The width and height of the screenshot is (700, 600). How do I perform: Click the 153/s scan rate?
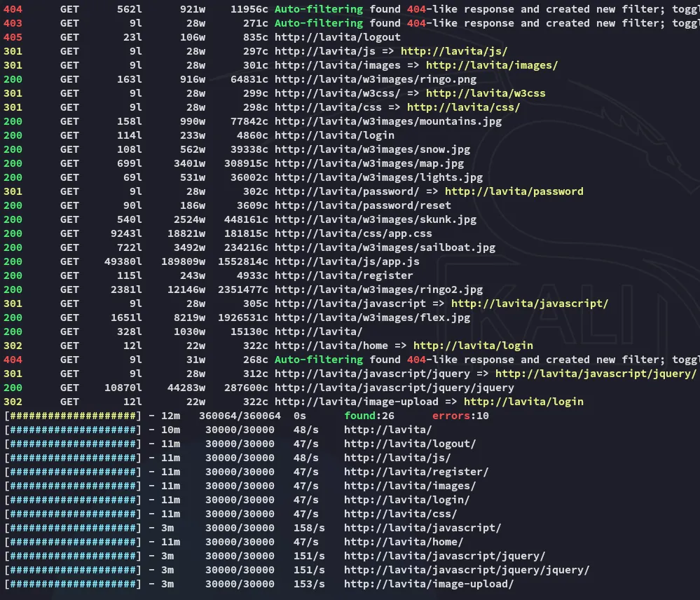click(x=309, y=584)
